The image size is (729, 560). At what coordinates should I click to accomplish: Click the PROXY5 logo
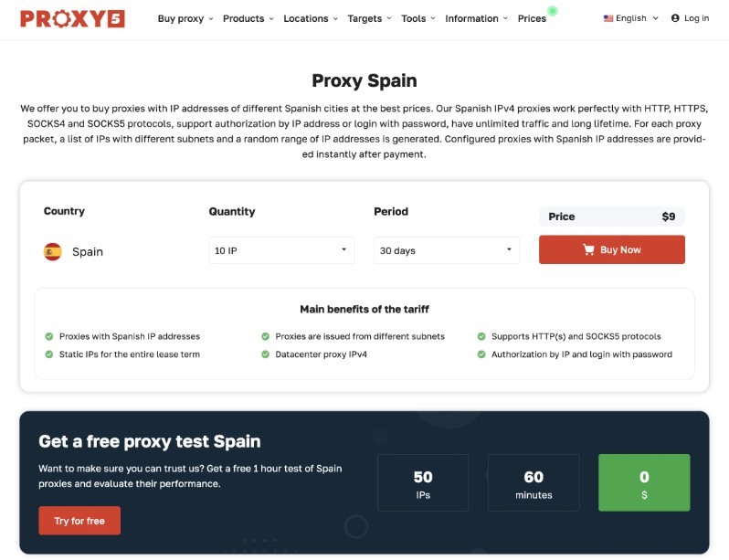coord(72,19)
